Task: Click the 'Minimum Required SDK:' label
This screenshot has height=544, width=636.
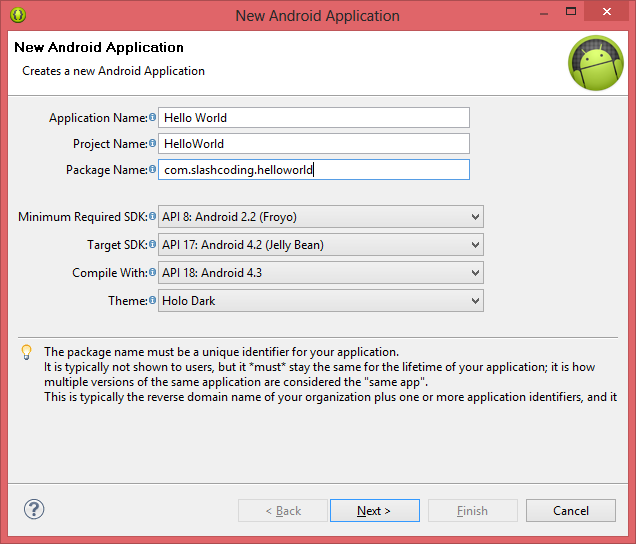Action: (x=83, y=217)
